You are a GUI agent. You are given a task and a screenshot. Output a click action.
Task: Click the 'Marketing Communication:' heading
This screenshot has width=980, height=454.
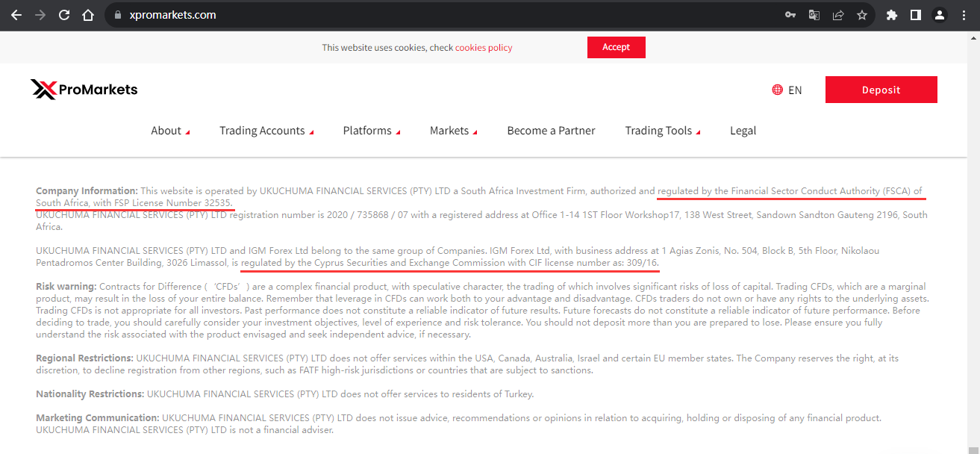point(97,418)
